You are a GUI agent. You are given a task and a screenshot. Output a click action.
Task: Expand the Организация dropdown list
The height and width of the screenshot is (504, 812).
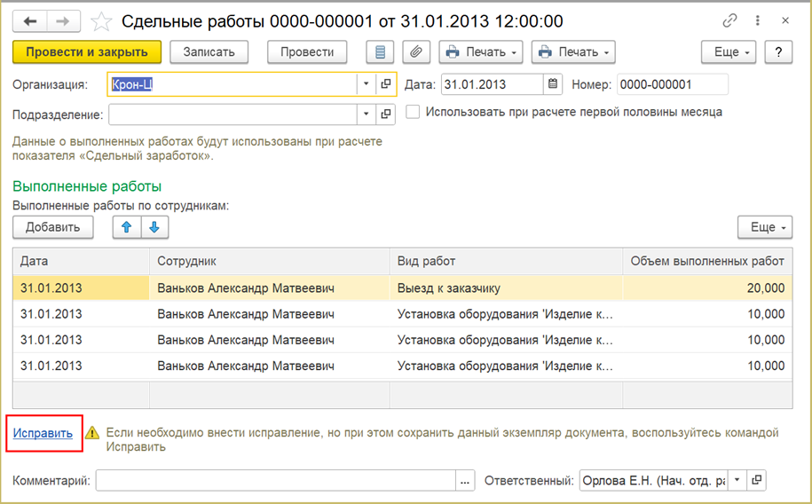coord(366,84)
